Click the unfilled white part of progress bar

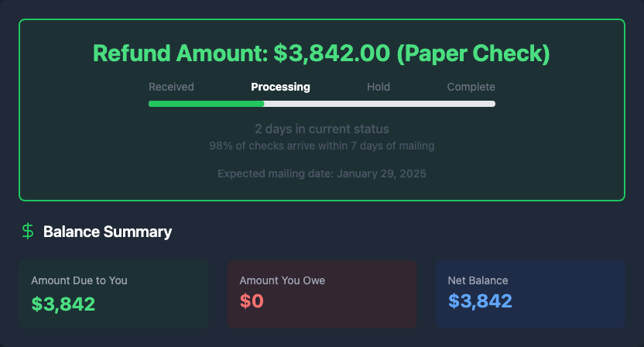click(x=379, y=103)
